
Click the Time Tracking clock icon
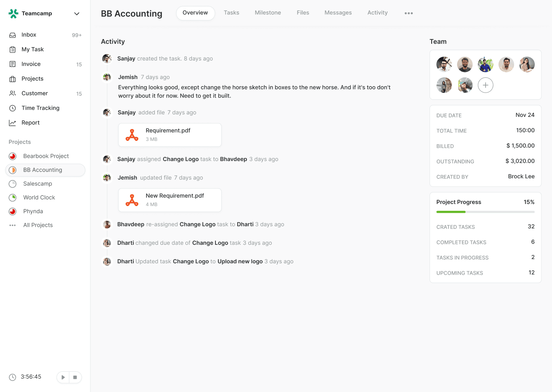[x=13, y=108]
